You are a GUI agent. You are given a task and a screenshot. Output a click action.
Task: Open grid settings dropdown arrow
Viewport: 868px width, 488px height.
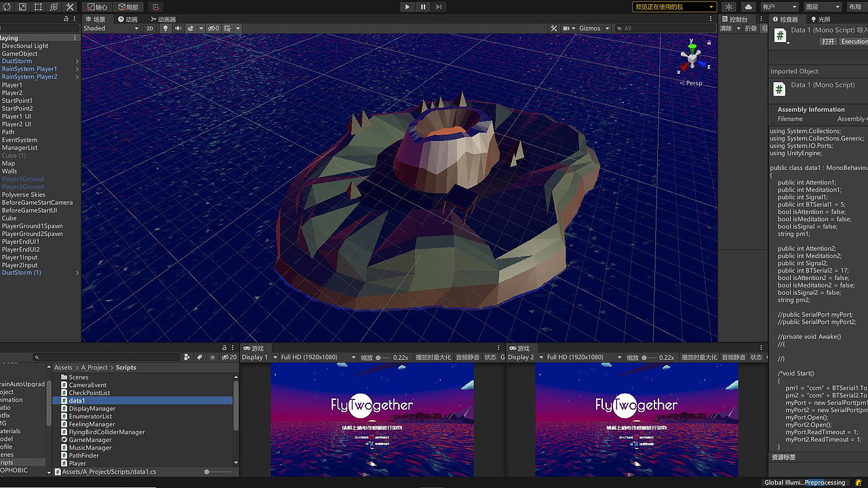coord(238,28)
